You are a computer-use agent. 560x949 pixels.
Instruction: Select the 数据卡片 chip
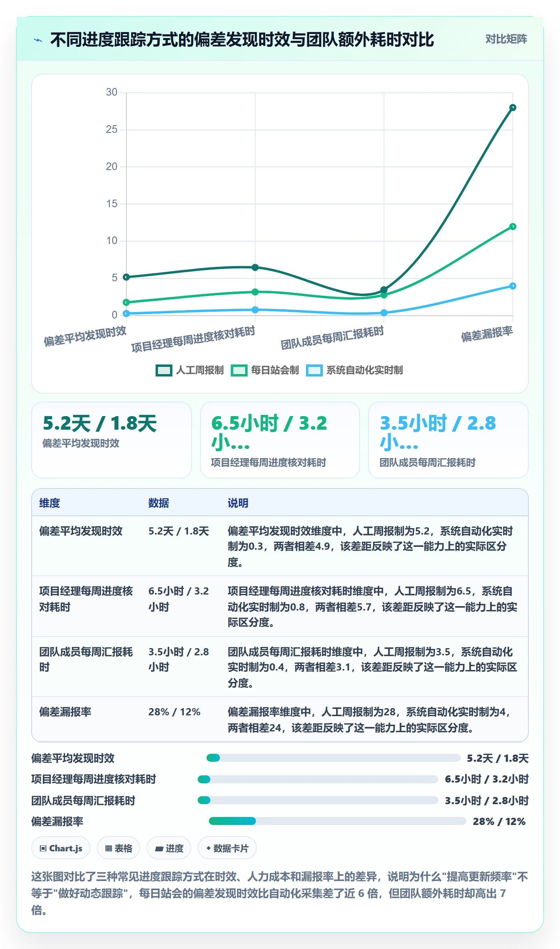click(227, 848)
